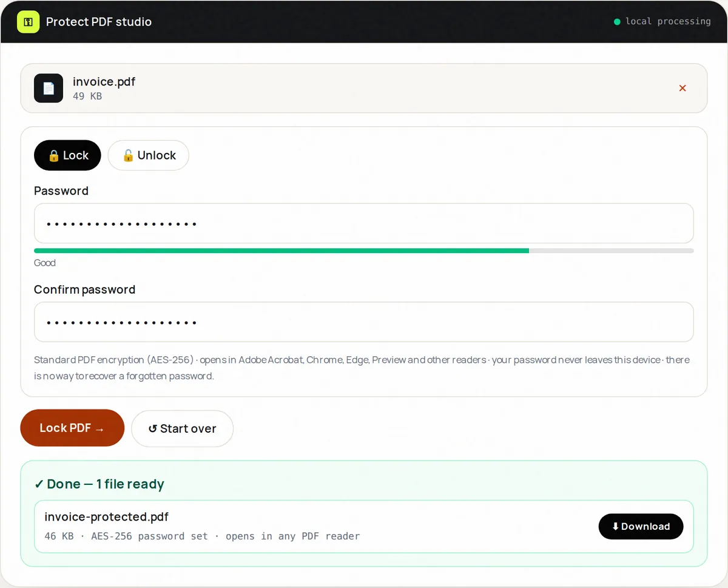Click the 'invoice-protected.pdf' result file name
Screen dimensions: 728x588
click(x=107, y=517)
